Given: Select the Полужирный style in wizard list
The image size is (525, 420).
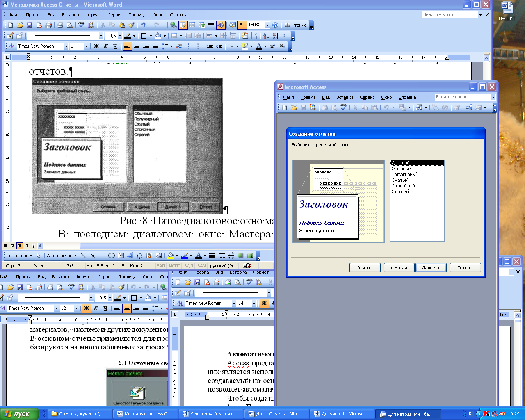Looking at the screenshot, I should point(417,174).
